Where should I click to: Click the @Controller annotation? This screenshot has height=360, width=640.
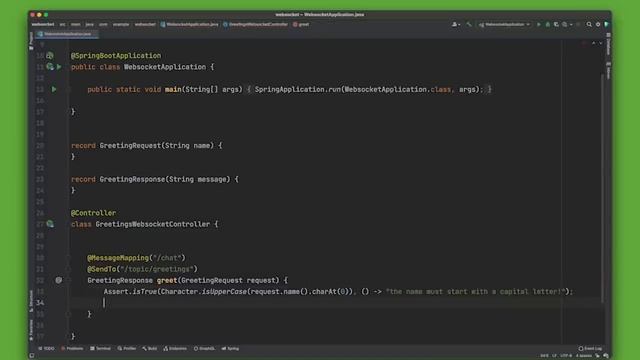(x=93, y=213)
